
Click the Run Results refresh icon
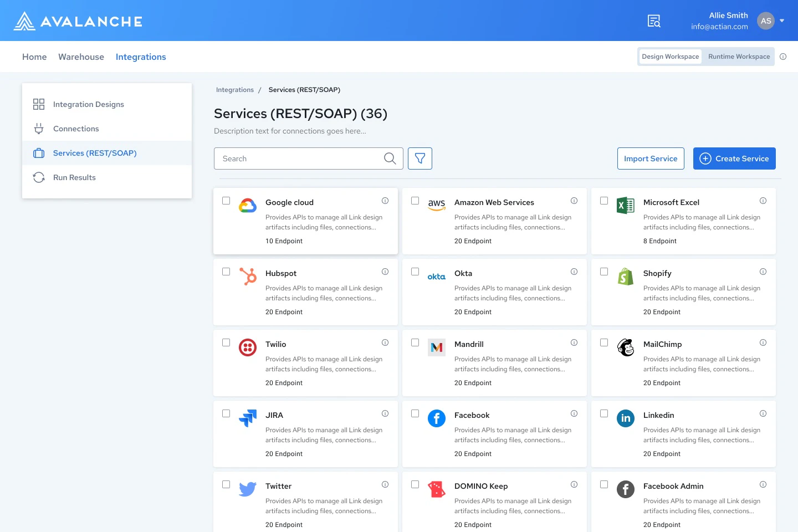coord(38,177)
